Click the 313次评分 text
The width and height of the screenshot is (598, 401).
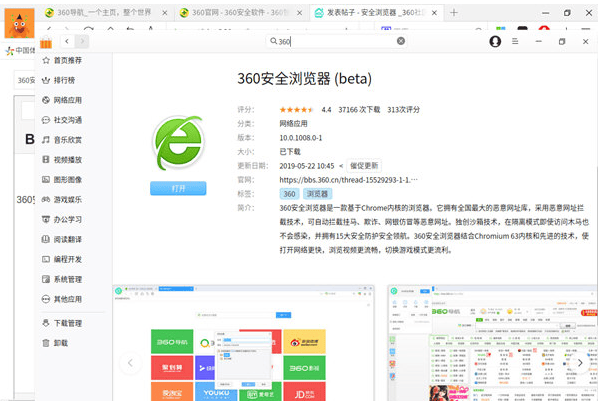(403, 110)
